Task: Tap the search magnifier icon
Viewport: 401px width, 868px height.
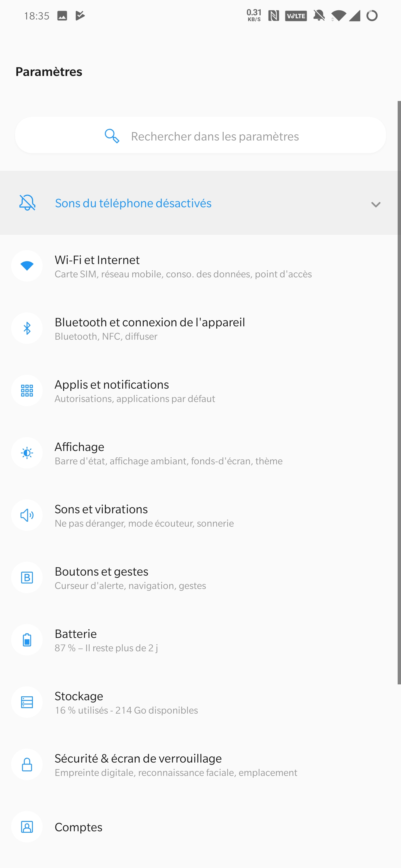Action: (112, 136)
